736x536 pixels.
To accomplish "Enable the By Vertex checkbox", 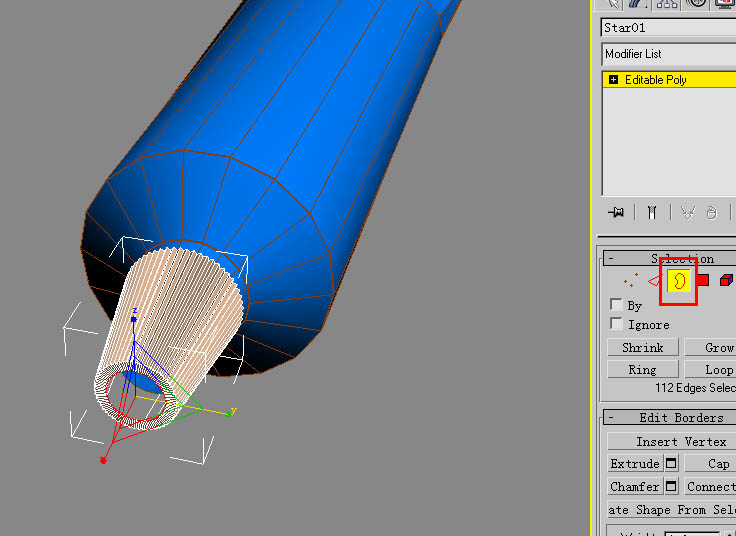I will [616, 304].
